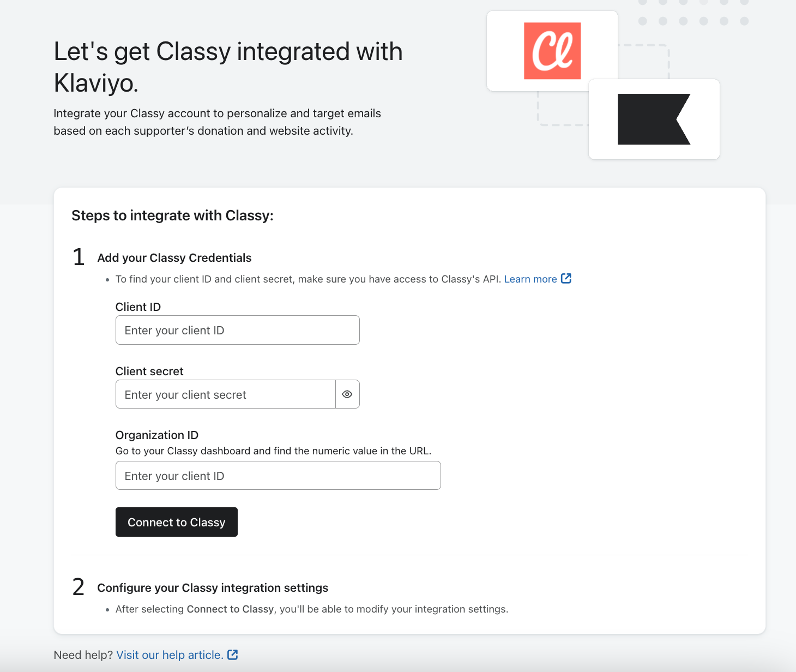
Task: Show the client secret with eye icon
Action: pos(347,394)
